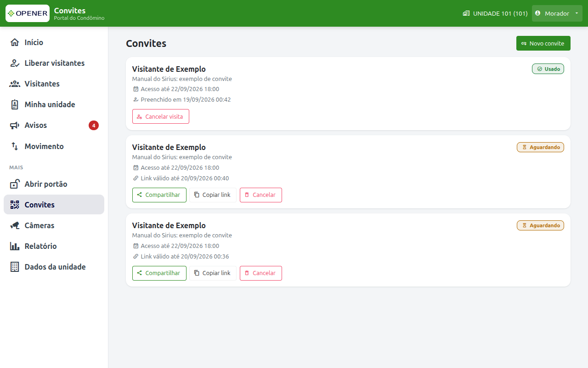Cancel the invite valid until 00:36

tap(261, 273)
